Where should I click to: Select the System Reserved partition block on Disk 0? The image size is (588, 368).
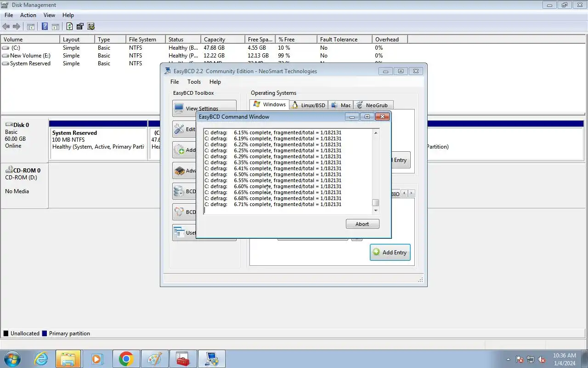98,140
